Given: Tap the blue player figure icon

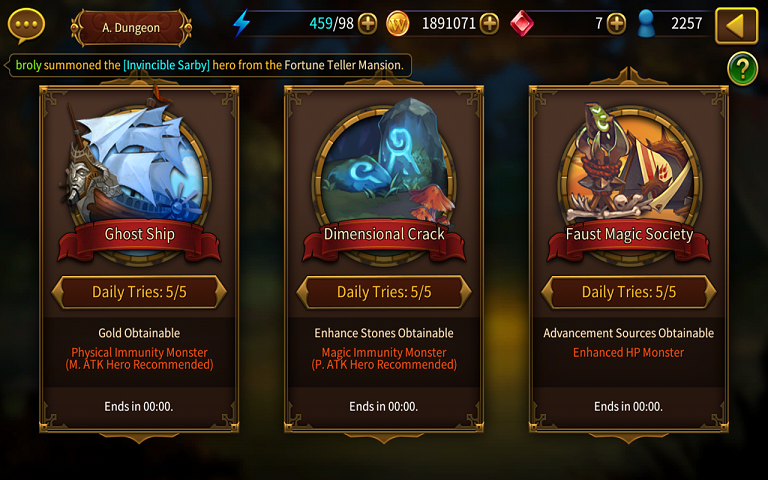Looking at the screenshot, I should 647,24.
